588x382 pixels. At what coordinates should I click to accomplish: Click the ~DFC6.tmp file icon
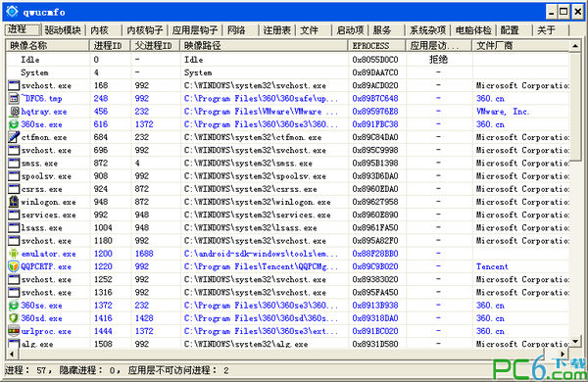coord(14,99)
